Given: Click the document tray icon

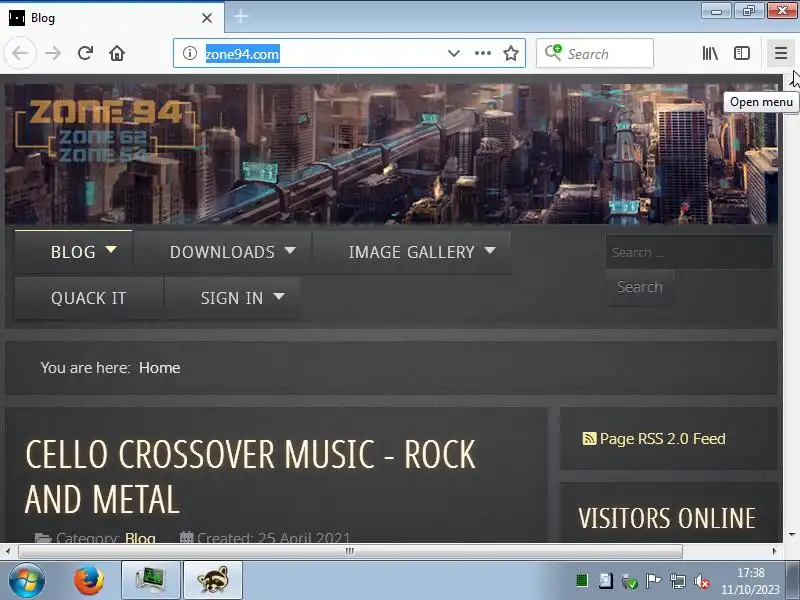Looking at the screenshot, I should pyautogui.click(x=606, y=581).
